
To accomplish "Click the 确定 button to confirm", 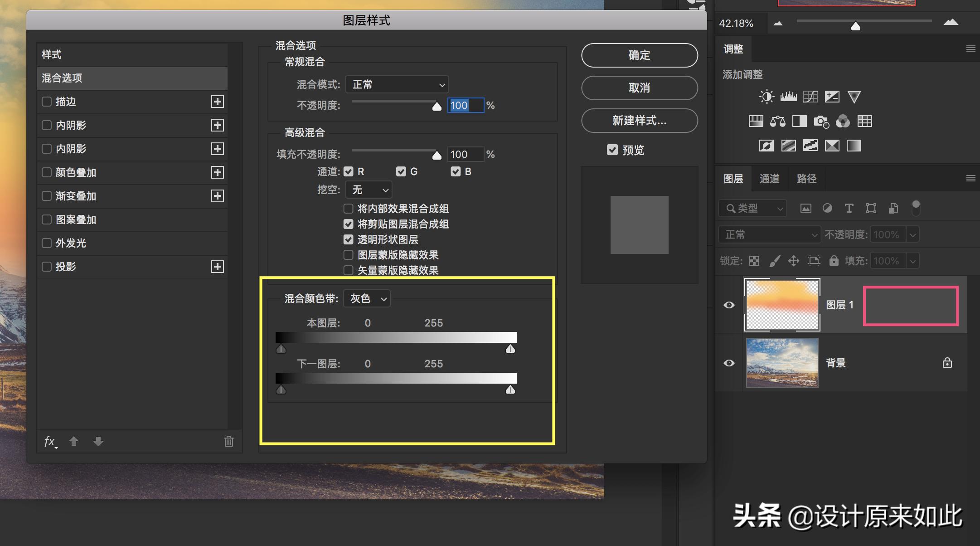I will [639, 55].
